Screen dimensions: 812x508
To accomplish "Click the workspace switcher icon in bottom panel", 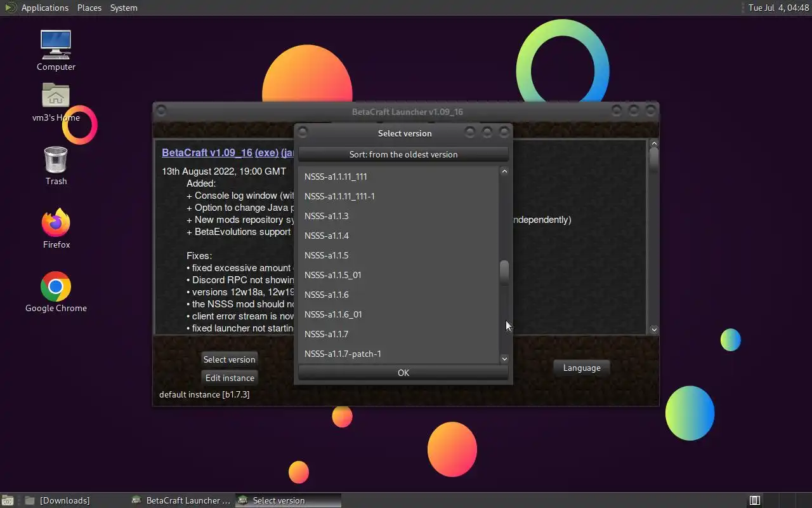I will coord(755,500).
